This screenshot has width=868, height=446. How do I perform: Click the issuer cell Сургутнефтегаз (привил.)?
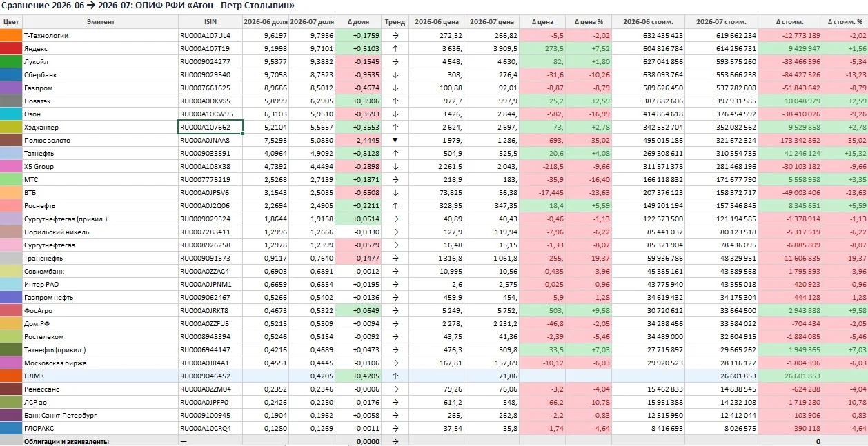[101, 219]
